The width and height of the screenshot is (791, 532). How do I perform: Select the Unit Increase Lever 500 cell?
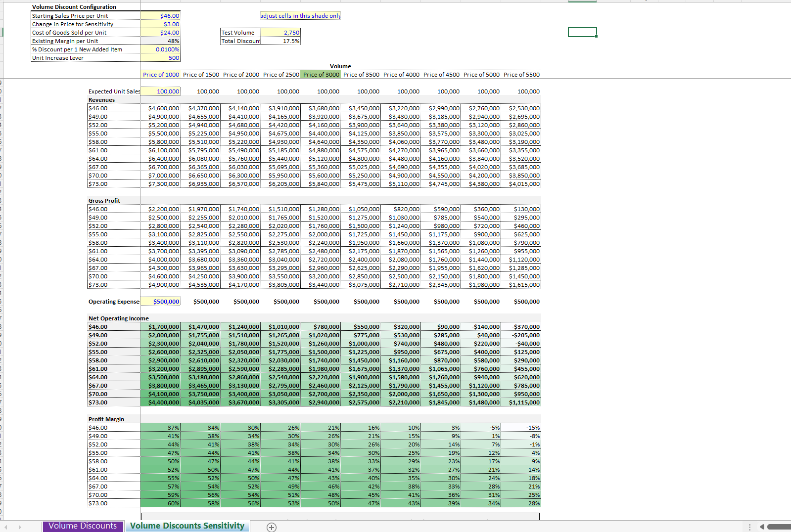coord(160,58)
